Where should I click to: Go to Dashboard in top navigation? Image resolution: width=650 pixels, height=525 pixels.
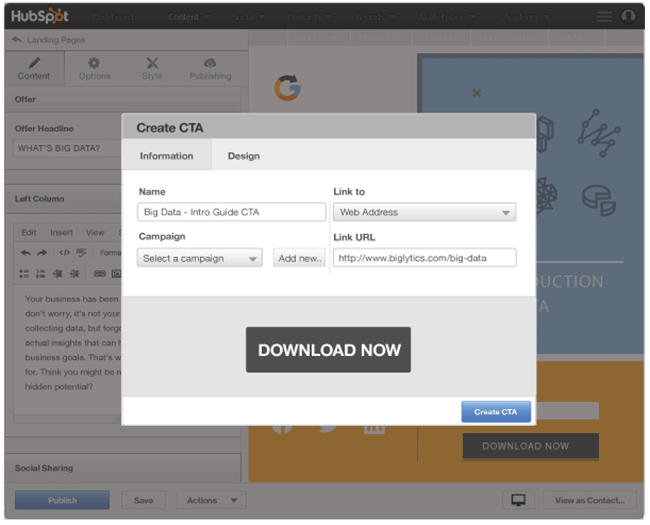pos(113,17)
